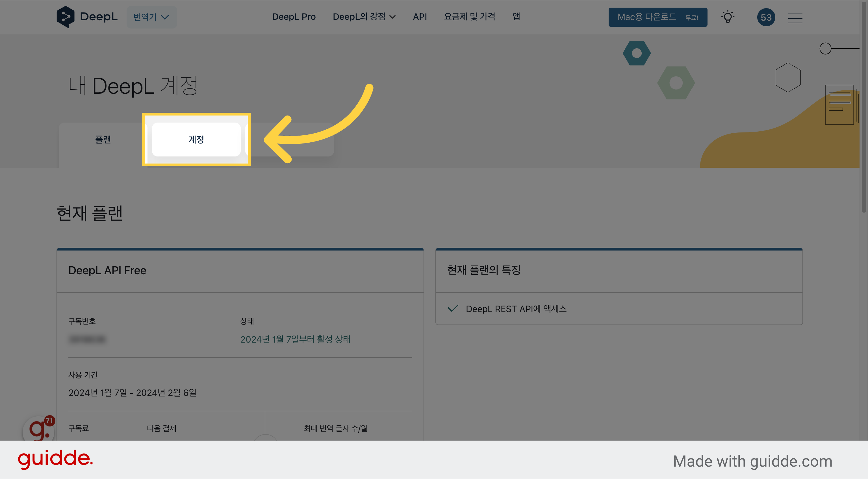Viewport: 868px width, 479px height.
Task: Click DeepL REST API에 액세스 feature text
Action: pos(516,309)
